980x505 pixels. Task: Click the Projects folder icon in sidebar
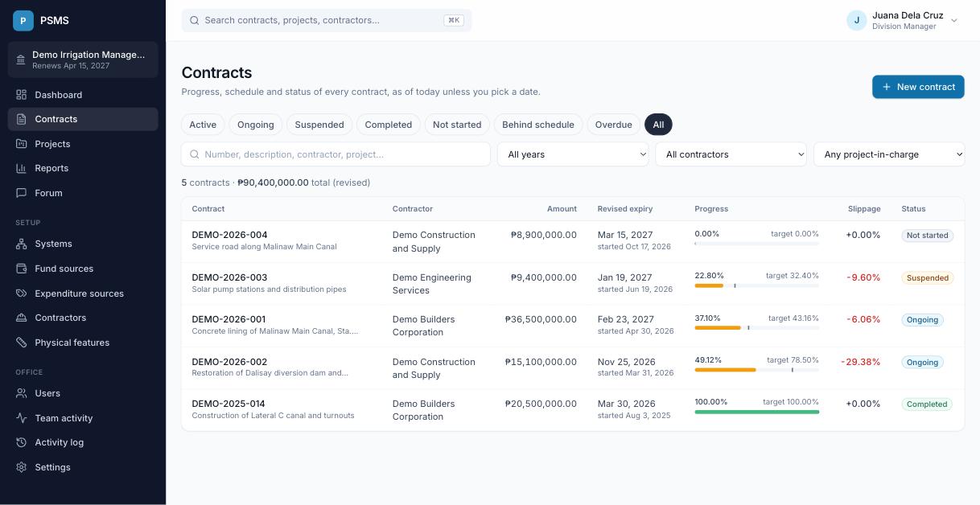point(22,144)
